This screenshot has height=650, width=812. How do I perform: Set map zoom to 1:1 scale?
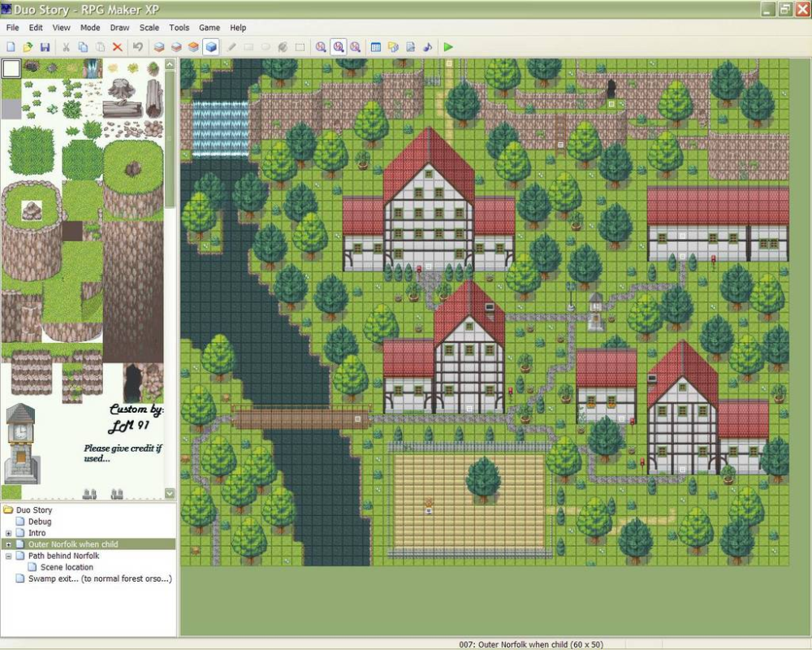321,47
